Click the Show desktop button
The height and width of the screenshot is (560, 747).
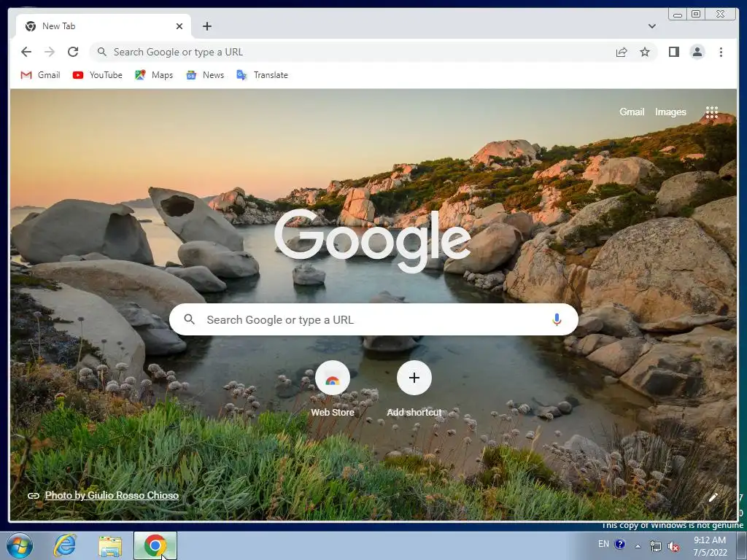tap(741, 545)
